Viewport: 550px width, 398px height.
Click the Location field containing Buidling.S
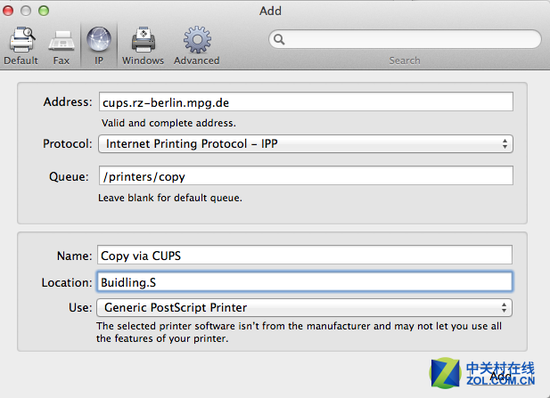coord(304,282)
